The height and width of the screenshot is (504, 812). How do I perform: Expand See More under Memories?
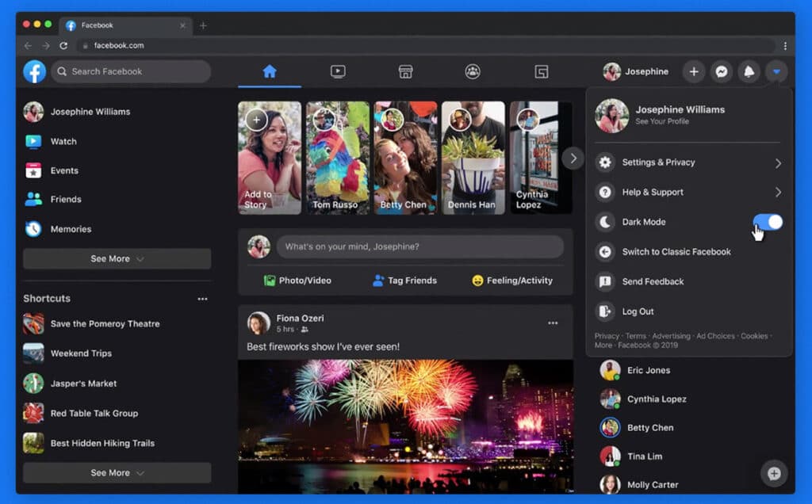point(117,259)
